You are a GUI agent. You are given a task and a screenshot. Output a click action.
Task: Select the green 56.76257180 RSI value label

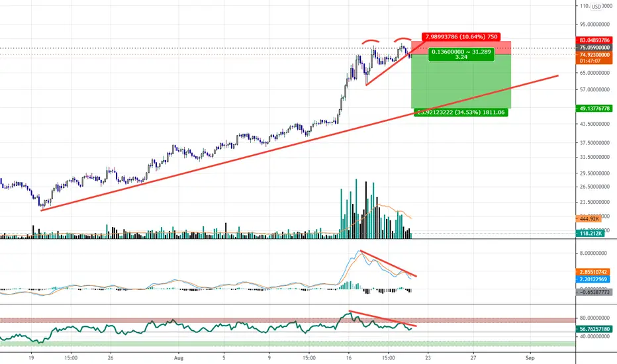pyautogui.click(x=594, y=328)
